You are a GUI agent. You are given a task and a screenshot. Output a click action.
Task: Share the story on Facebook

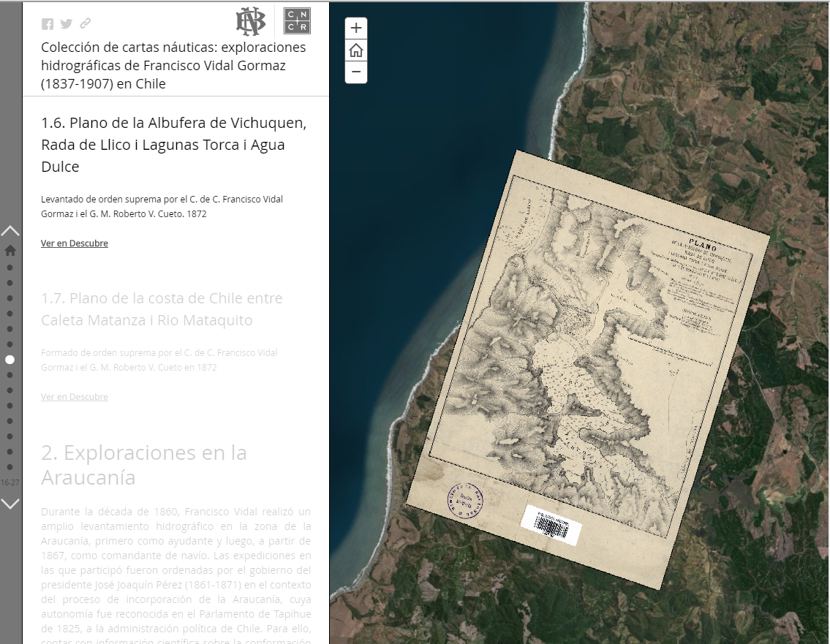click(x=48, y=24)
